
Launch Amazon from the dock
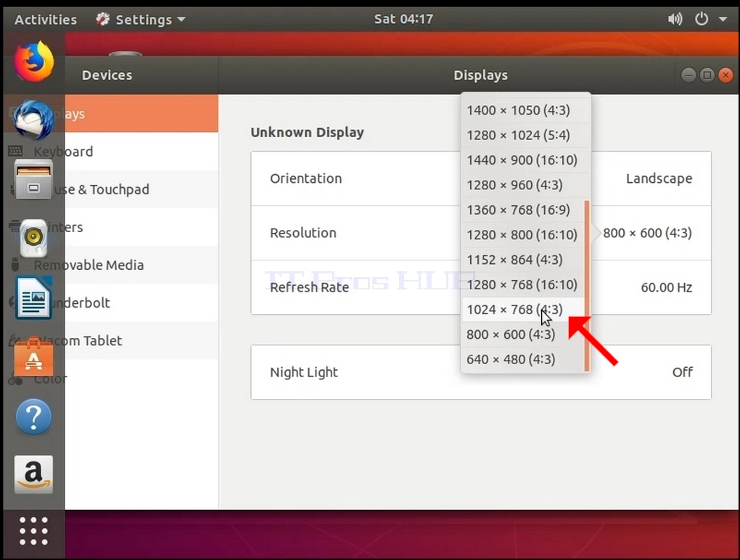33,474
